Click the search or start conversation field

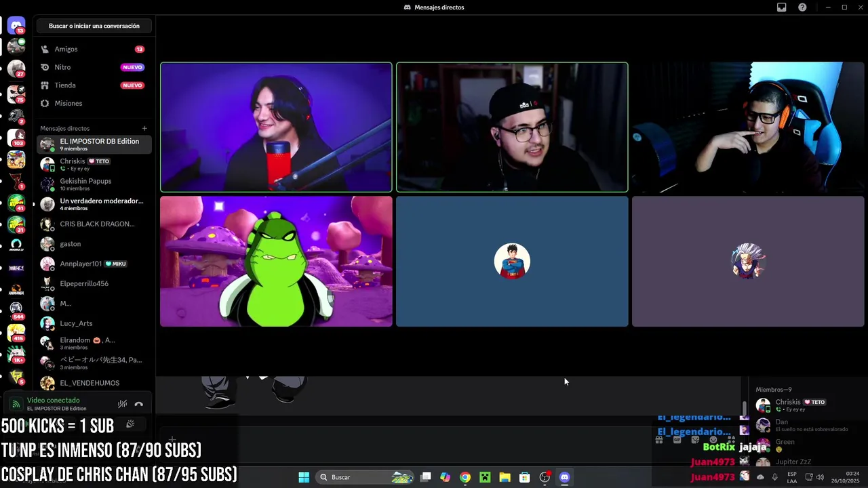point(94,26)
